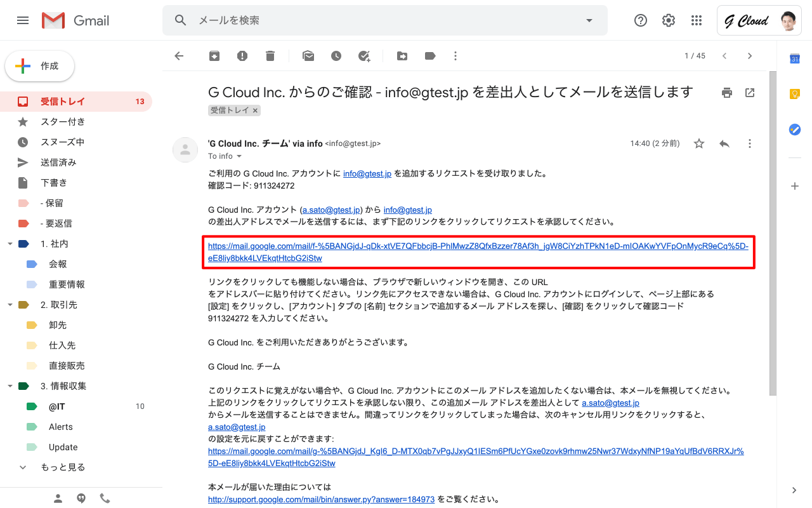The width and height of the screenshot is (812, 508).
Task: Click the メールを検索 search field
Action: coord(381,20)
